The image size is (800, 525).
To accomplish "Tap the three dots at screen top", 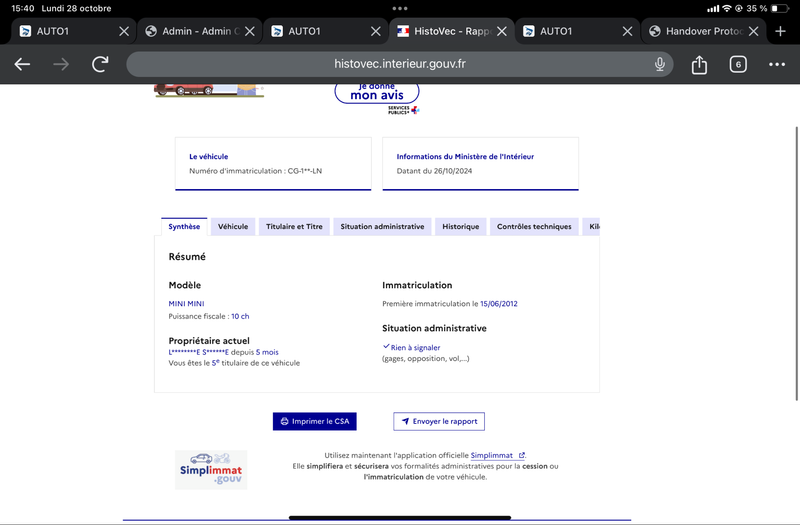I will [400, 8].
